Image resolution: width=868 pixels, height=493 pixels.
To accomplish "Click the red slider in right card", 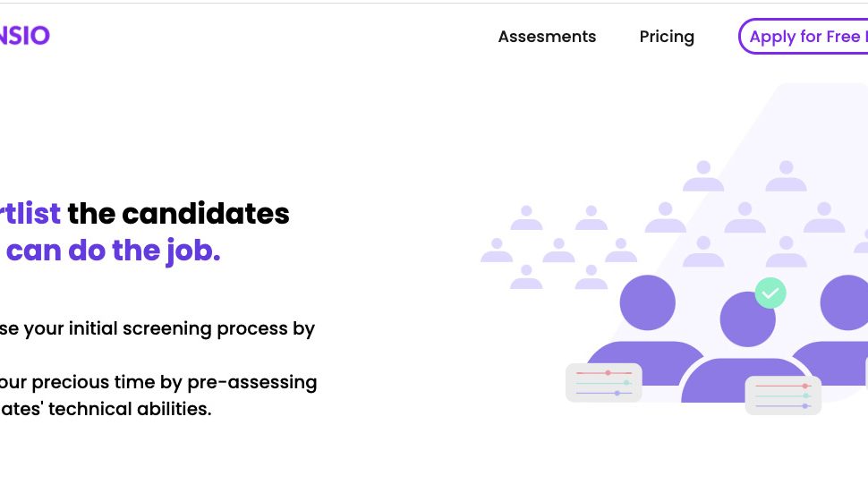I will (x=783, y=386).
